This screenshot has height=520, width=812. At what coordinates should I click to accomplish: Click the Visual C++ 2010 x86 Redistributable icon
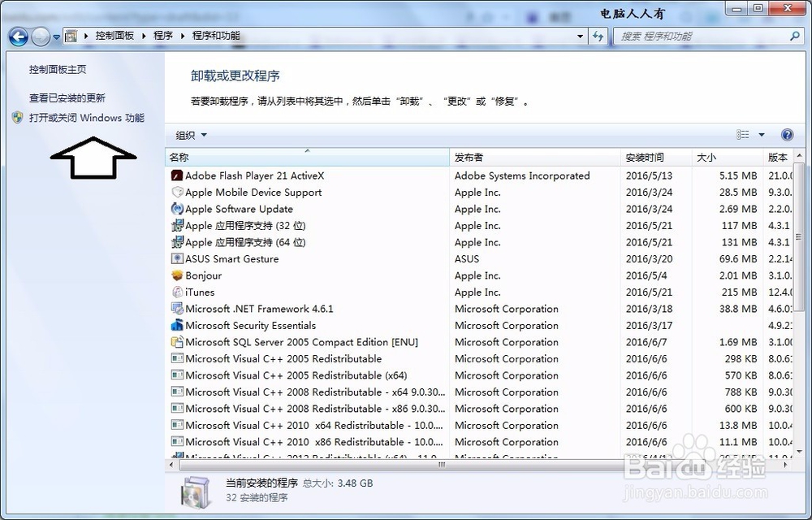coord(177,442)
